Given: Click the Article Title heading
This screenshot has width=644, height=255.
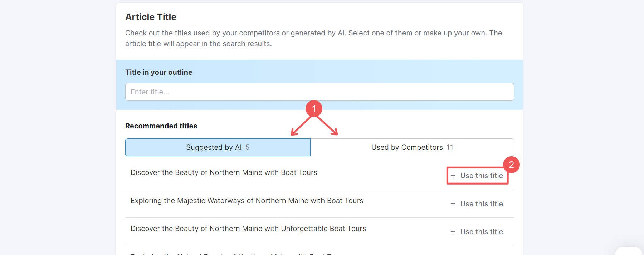Looking at the screenshot, I should [x=150, y=16].
